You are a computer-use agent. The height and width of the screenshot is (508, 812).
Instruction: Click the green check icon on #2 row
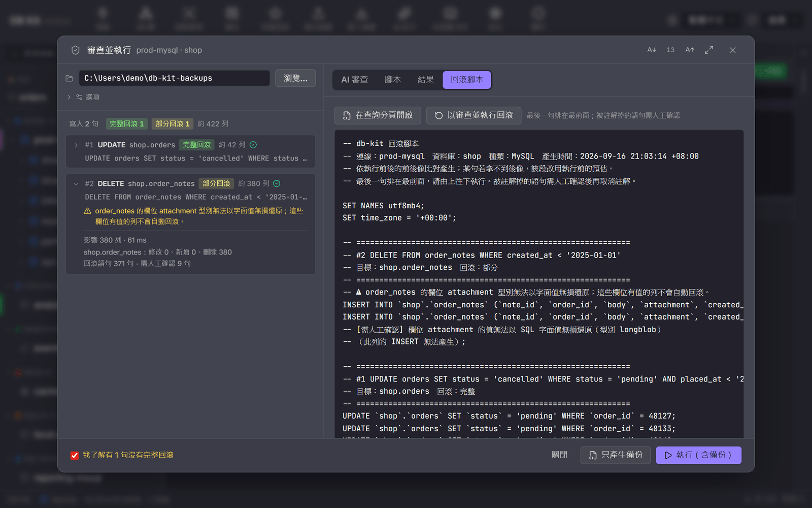pos(277,183)
